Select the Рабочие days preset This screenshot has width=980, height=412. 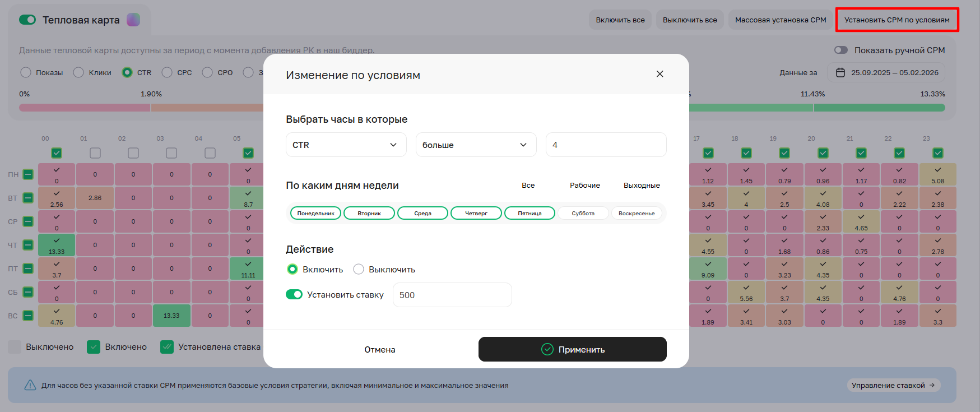click(x=584, y=186)
